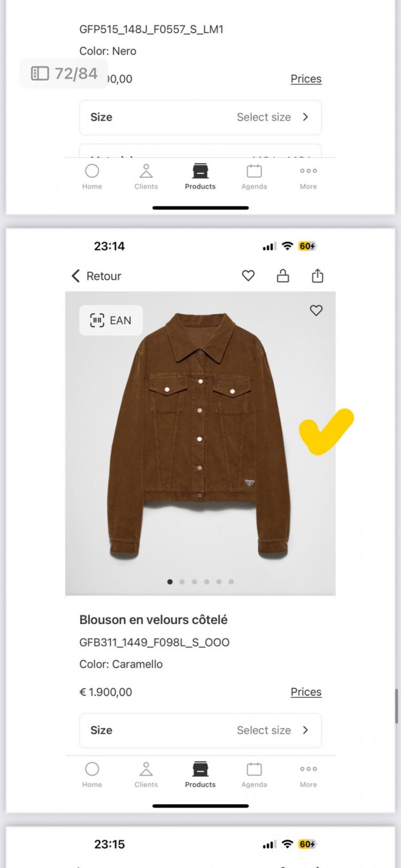Expand Size selector for Caramello jacket
This screenshot has height=868, width=401.
200,730
